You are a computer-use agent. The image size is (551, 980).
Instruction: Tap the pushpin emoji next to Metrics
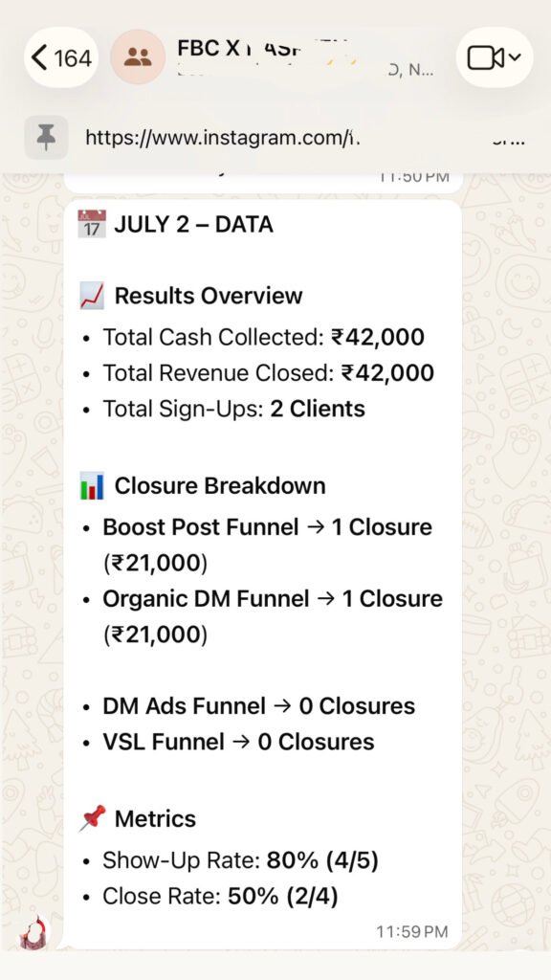click(92, 819)
